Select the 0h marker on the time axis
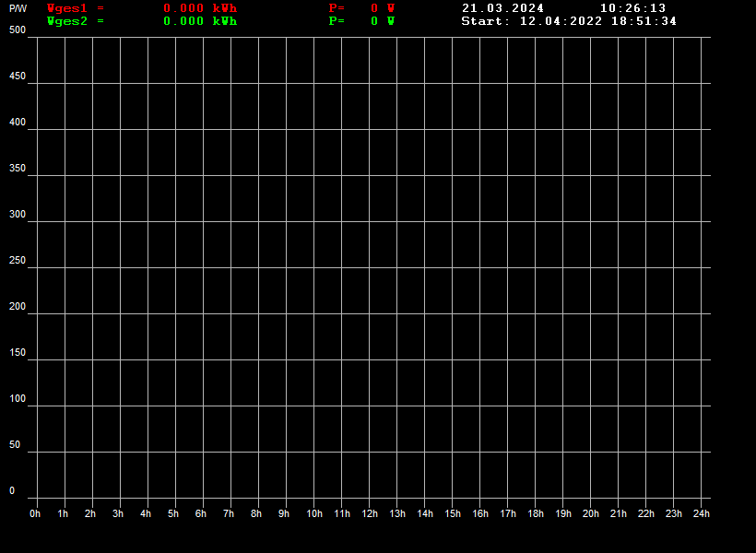This screenshot has height=553, width=756. tap(35, 513)
